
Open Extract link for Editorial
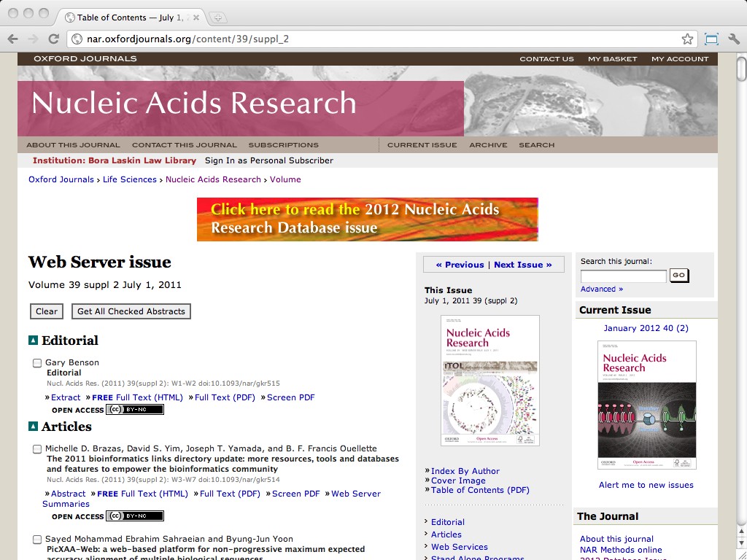[66, 397]
